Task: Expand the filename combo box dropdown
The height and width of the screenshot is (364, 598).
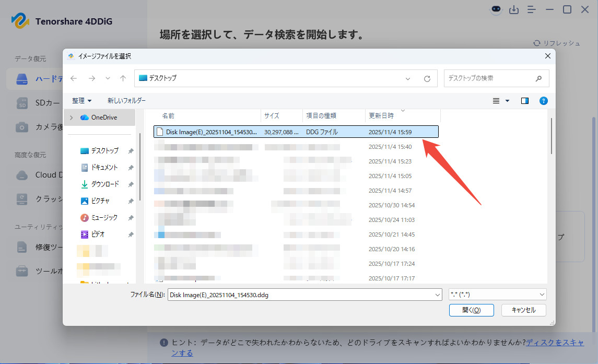Action: [438, 295]
